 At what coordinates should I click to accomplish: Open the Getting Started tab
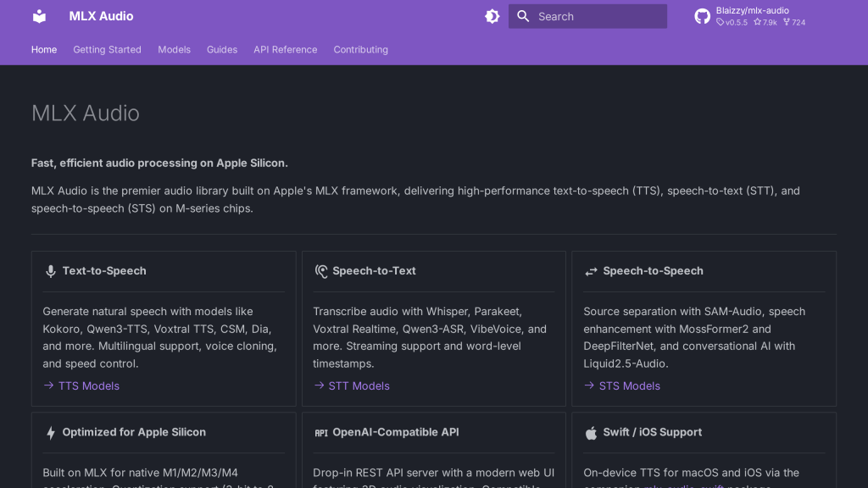click(108, 50)
